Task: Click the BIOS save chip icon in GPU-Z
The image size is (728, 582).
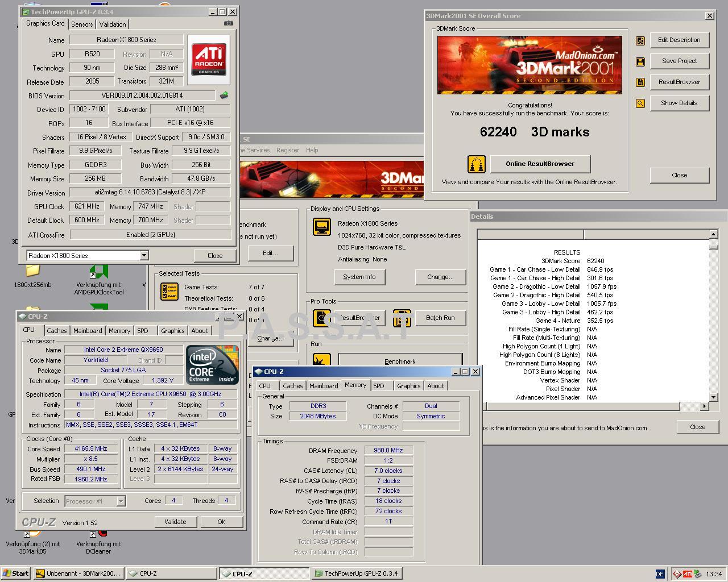Action: tap(224, 95)
